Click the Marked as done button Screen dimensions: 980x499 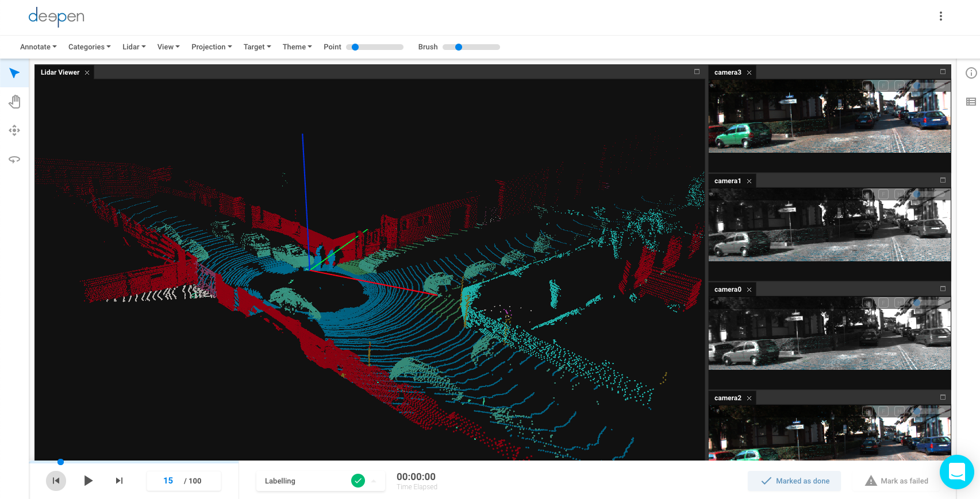[x=794, y=481]
